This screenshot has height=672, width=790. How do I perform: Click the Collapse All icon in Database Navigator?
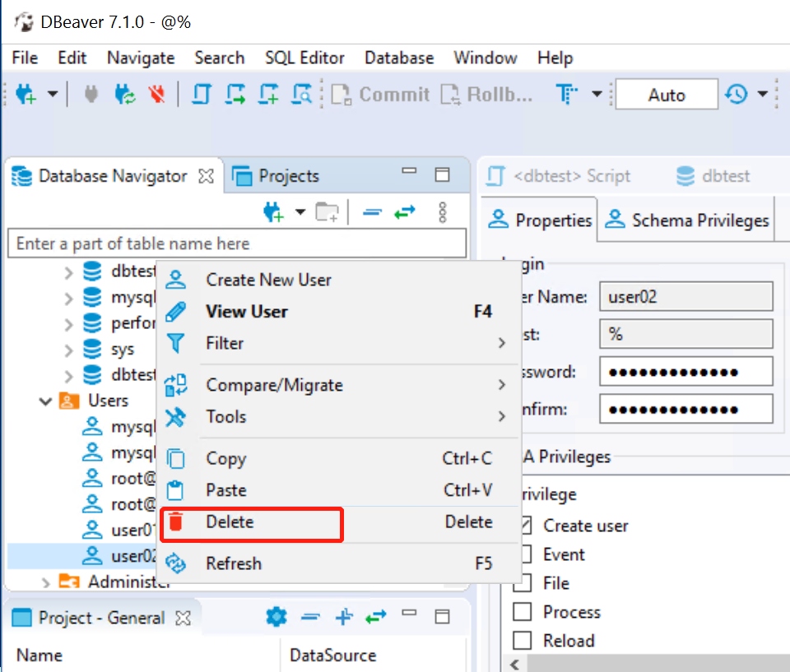(x=373, y=212)
